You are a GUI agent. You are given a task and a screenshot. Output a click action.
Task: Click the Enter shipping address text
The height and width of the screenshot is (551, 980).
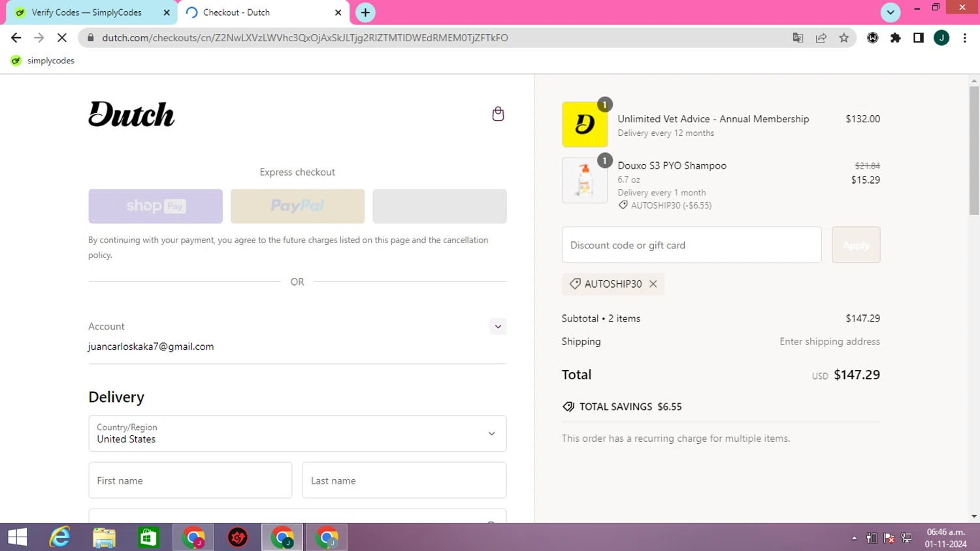[x=830, y=341]
